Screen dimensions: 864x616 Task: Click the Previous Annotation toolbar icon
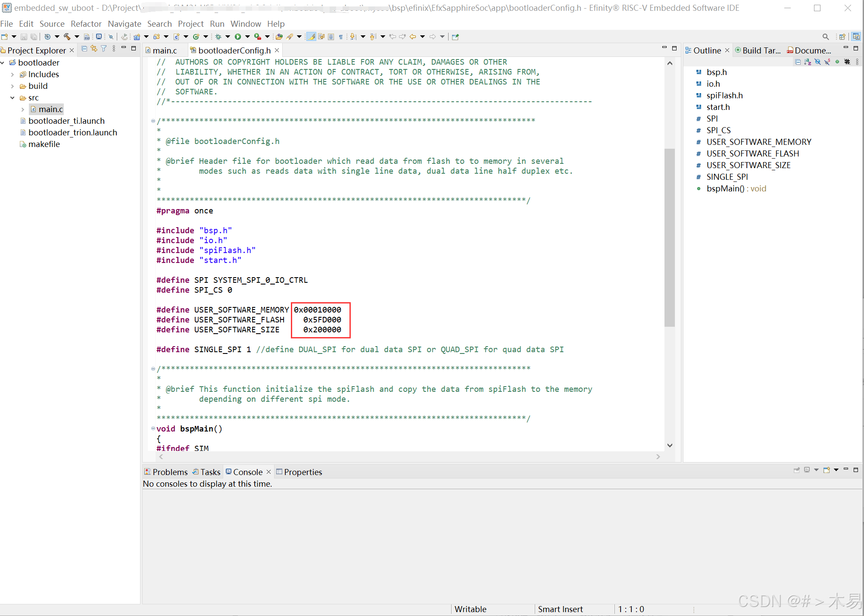click(x=373, y=37)
